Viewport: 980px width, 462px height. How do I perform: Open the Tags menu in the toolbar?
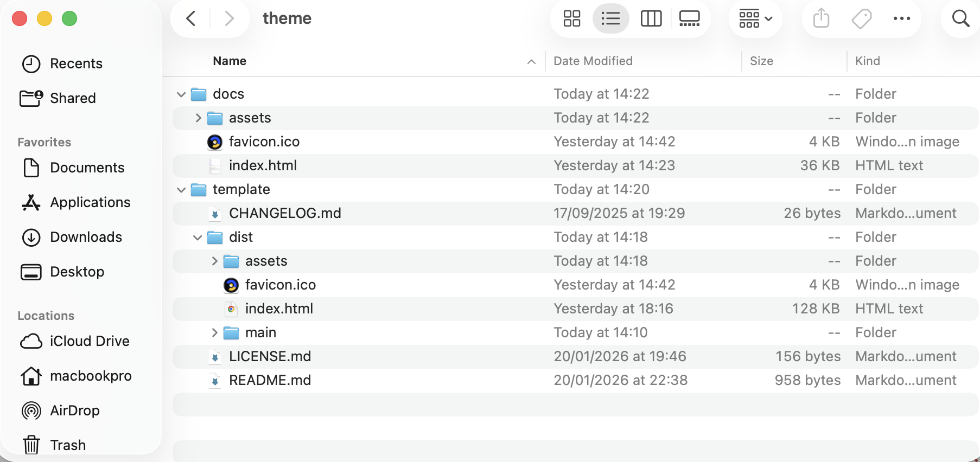(x=861, y=18)
